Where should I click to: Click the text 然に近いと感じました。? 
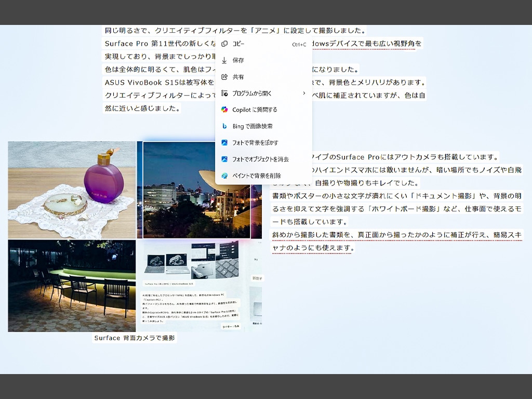142,109
